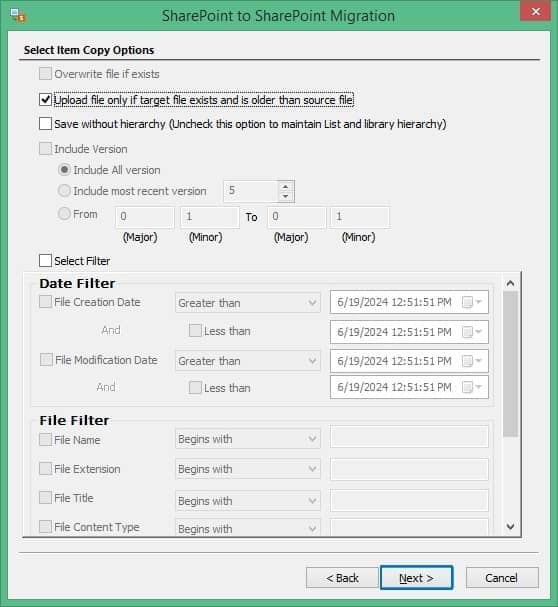Open File Name Begins with dropdown
The height and width of the screenshot is (607, 558).
click(x=248, y=439)
